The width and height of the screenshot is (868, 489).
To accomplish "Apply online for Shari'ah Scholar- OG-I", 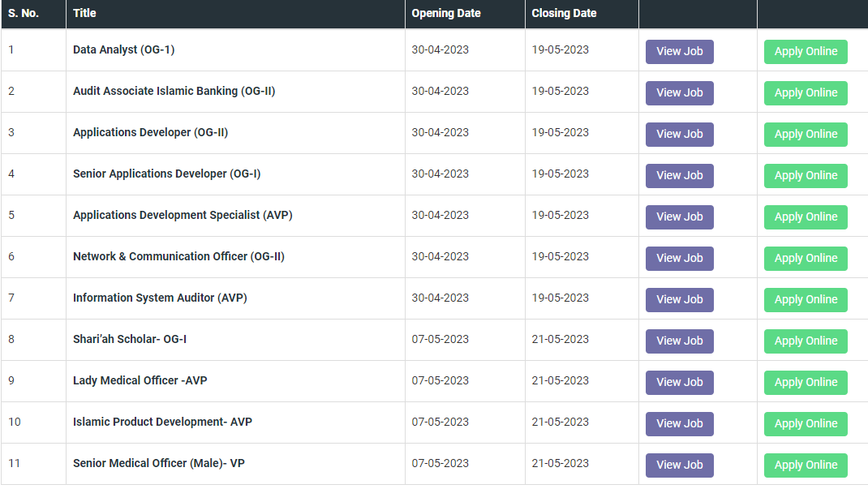I will tap(806, 341).
